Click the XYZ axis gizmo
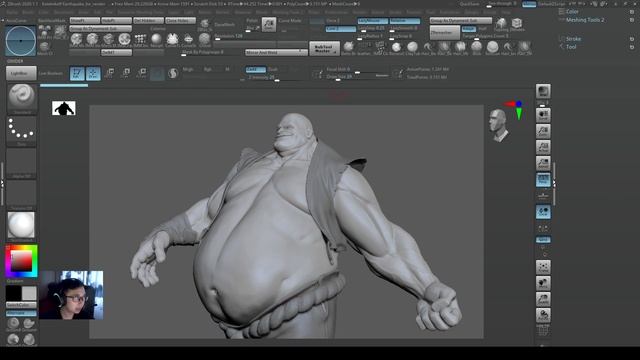Image resolution: width=640 pixels, height=360 pixels. tap(515, 109)
